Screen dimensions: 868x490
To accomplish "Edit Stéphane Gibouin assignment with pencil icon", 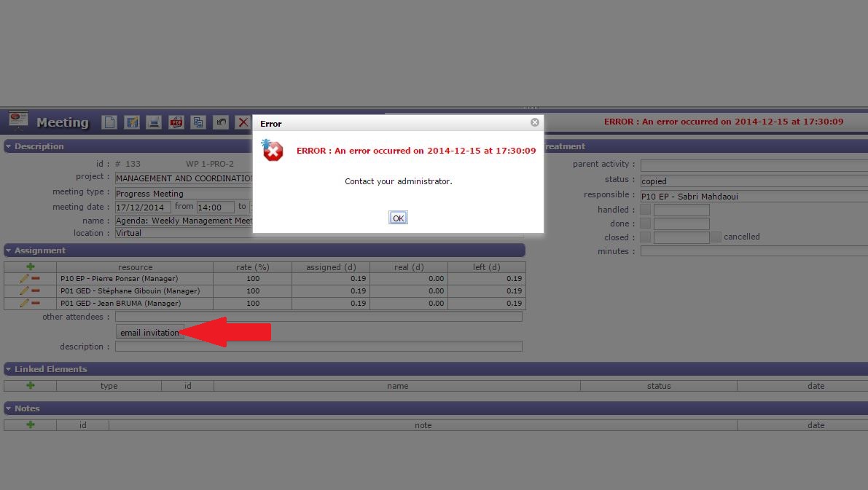I will click(24, 291).
